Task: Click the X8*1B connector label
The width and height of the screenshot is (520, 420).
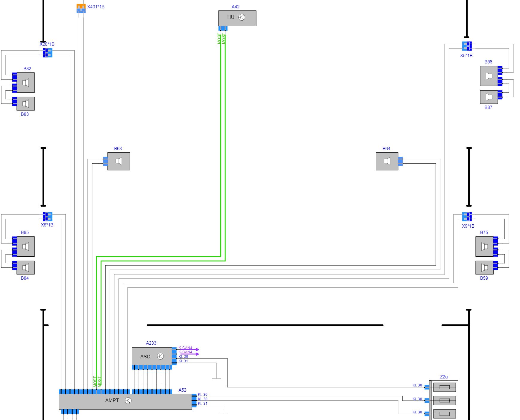Action: point(47,225)
